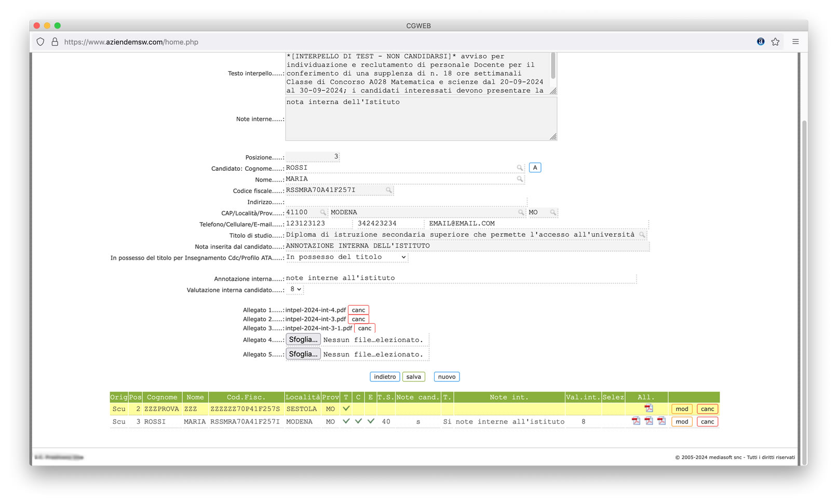
Task: Open Valutazione interna candidato dropdown
Action: pyautogui.click(x=295, y=289)
